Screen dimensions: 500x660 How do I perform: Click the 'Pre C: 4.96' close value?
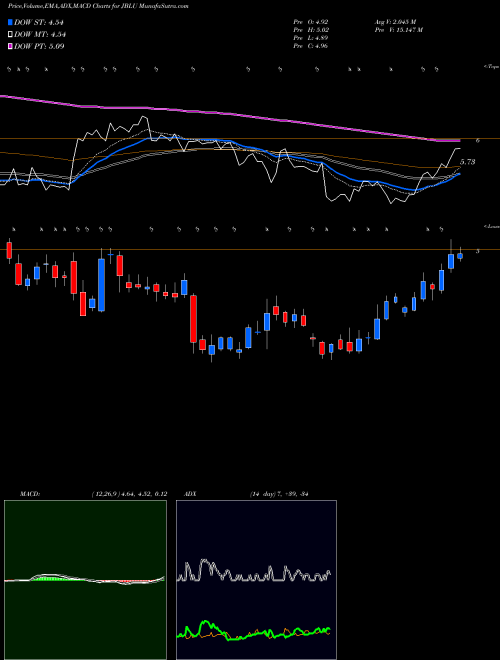(x=311, y=46)
